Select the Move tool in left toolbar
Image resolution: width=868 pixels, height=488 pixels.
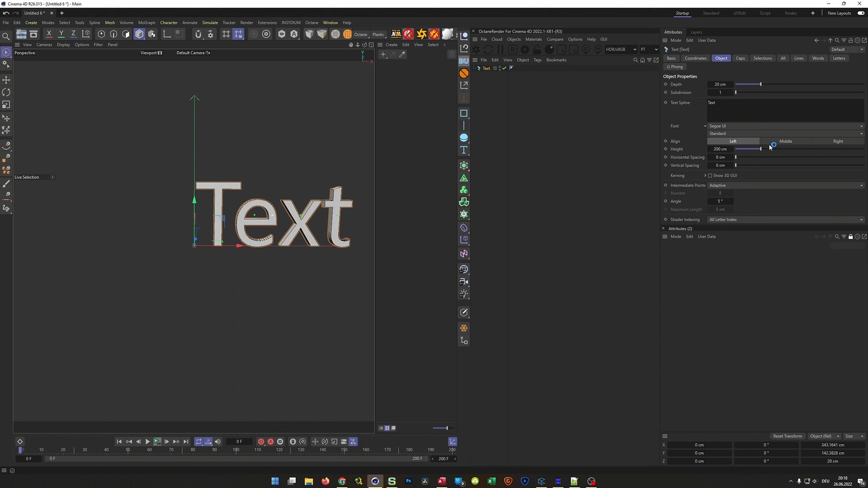[x=6, y=80]
